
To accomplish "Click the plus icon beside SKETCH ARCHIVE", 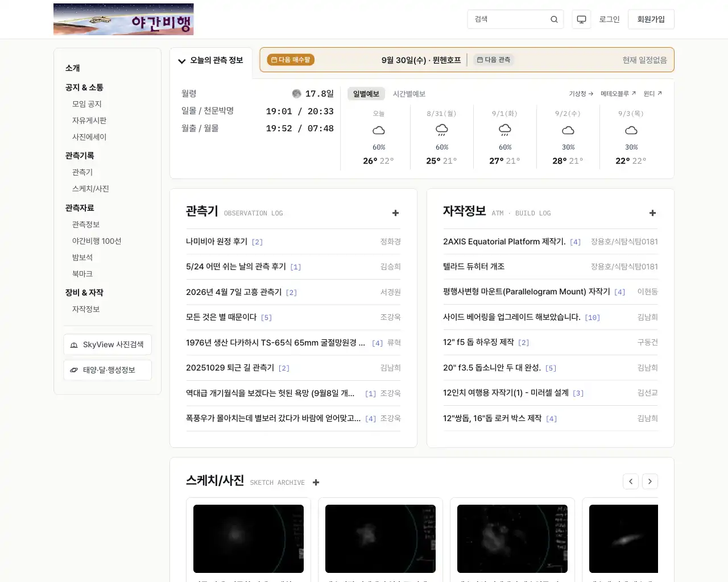I will coord(316,483).
